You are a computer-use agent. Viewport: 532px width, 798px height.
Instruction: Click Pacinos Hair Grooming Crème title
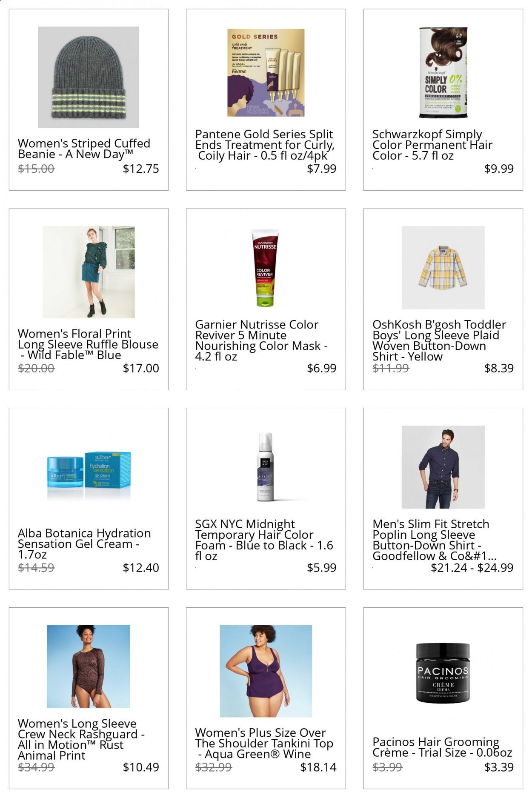(442, 747)
